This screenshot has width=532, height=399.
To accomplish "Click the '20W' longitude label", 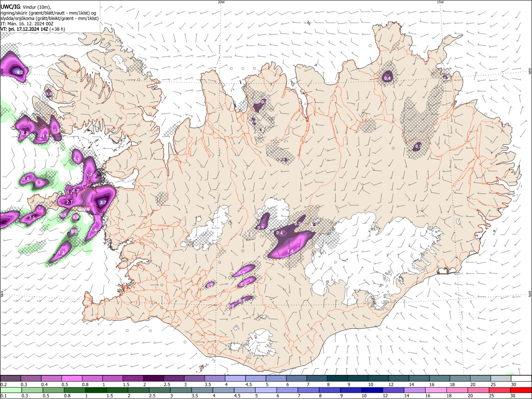I will [221, 2].
